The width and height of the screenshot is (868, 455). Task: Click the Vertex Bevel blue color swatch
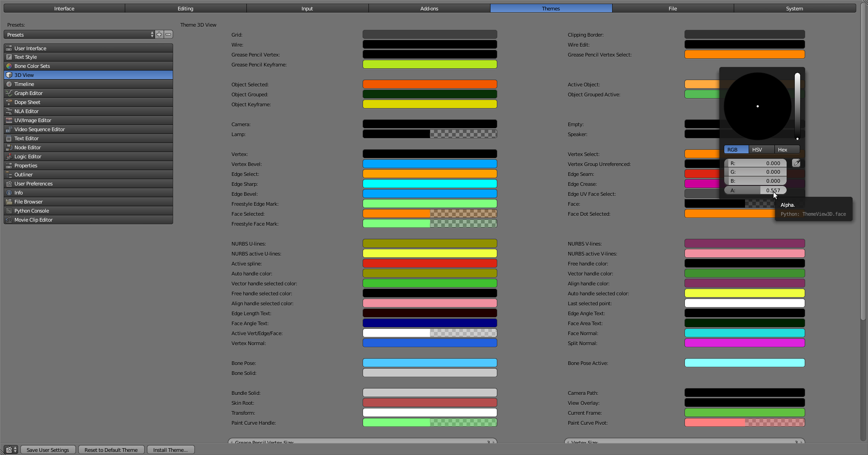[x=429, y=164]
